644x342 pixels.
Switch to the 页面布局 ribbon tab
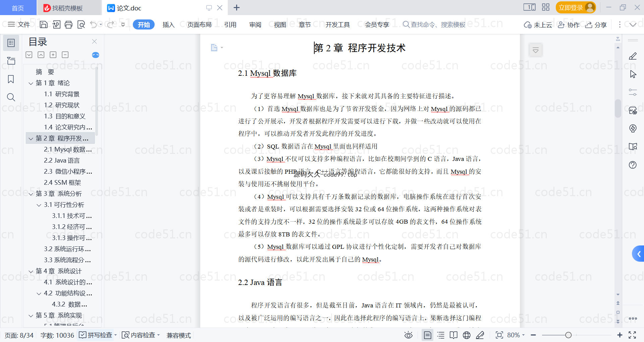(199, 24)
